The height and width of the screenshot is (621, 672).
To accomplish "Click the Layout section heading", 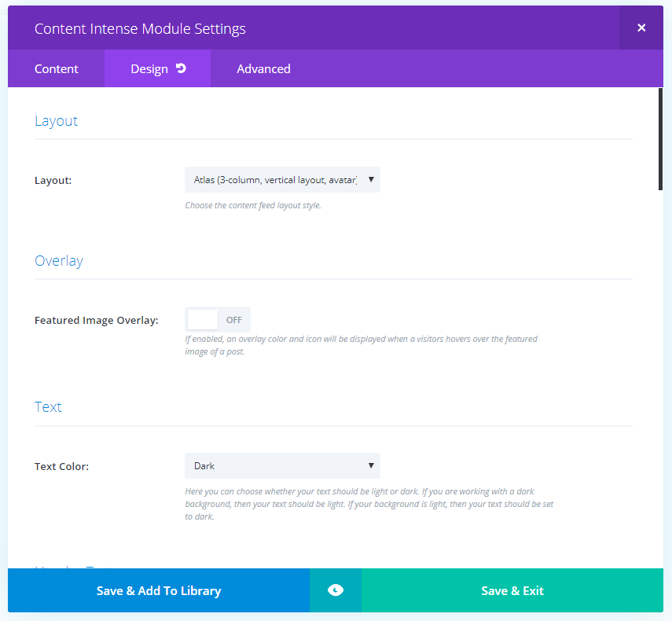I will point(57,121).
